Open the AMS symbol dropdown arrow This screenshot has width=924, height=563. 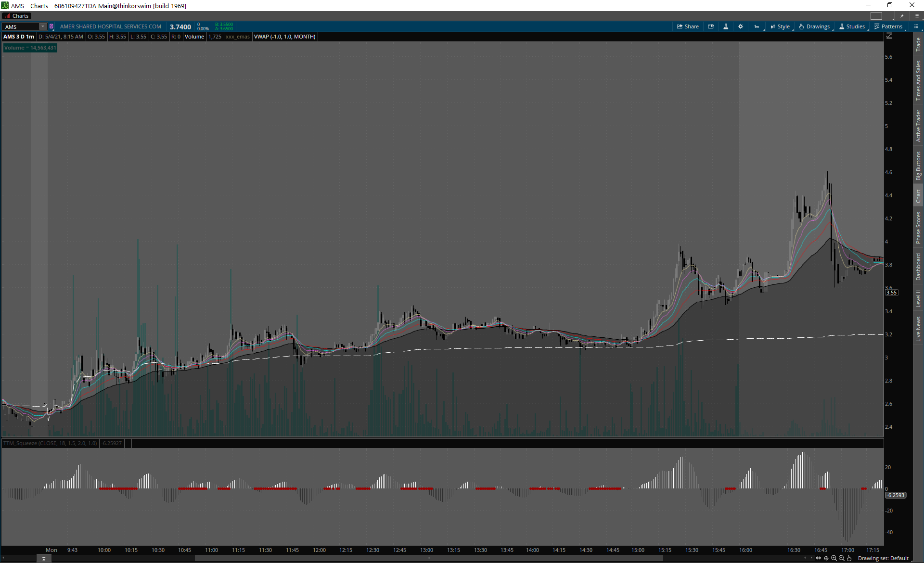(43, 26)
